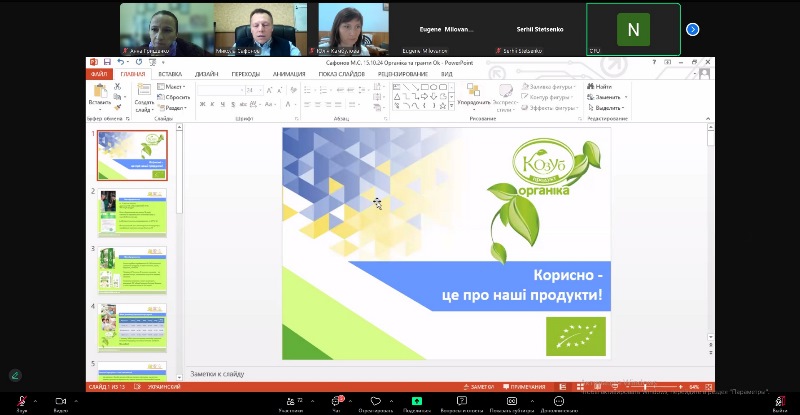Click the Zoom reactions icon
The image size is (800, 415).
(375, 400)
